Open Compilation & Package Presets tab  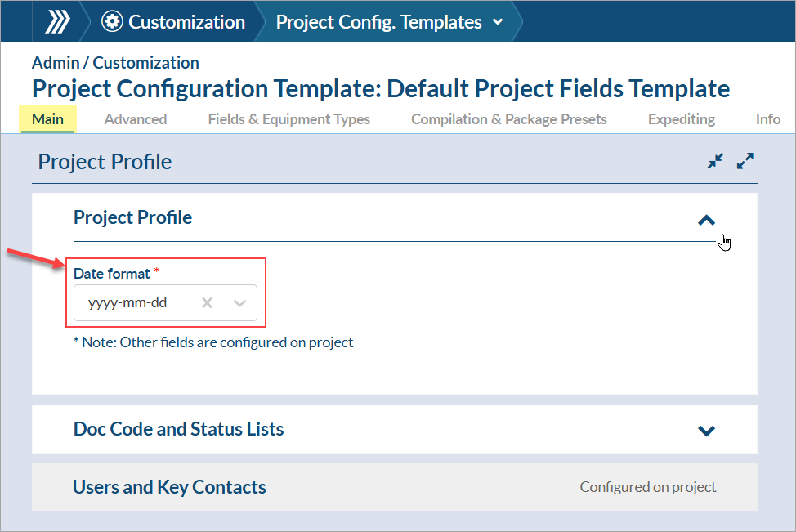(508, 119)
